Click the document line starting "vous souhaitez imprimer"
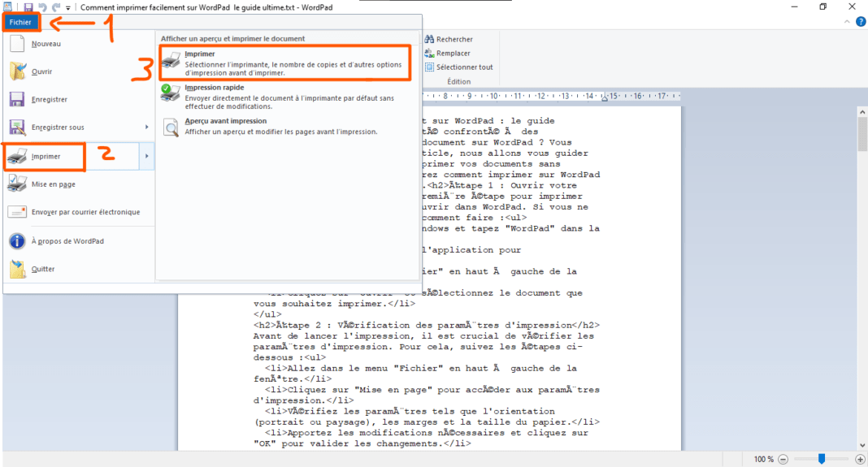This screenshot has width=868, height=467. [x=334, y=304]
